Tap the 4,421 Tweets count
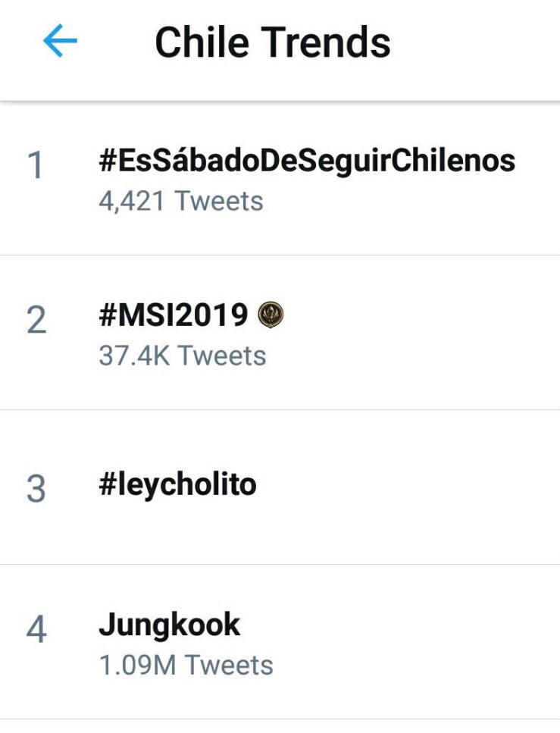560x733 pixels. tap(181, 202)
